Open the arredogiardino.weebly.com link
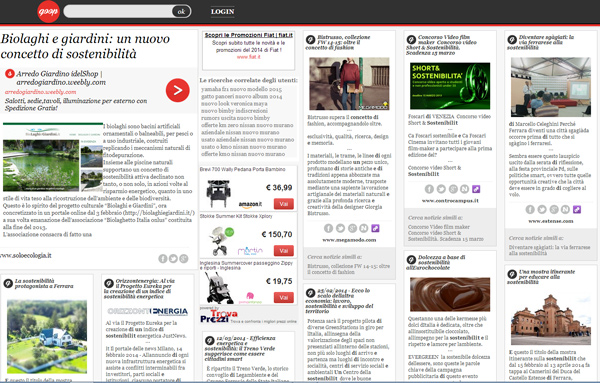Viewport: 600px width, 383px height. pos(41,92)
